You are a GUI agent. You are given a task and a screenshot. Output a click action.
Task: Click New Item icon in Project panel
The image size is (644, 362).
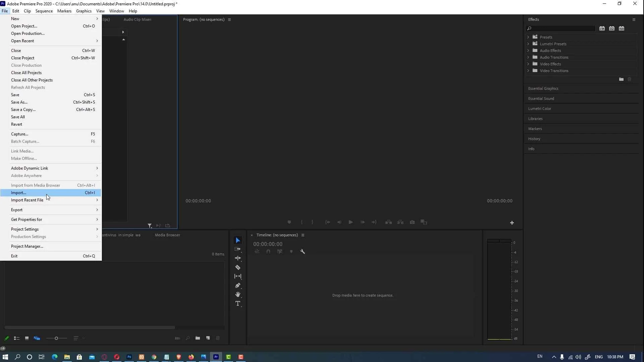pyautogui.click(x=208, y=338)
